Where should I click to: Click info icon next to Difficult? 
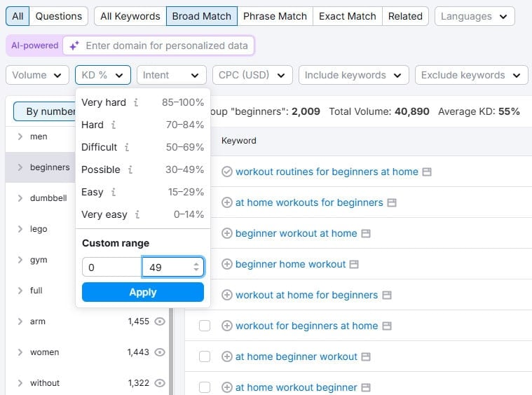click(127, 147)
